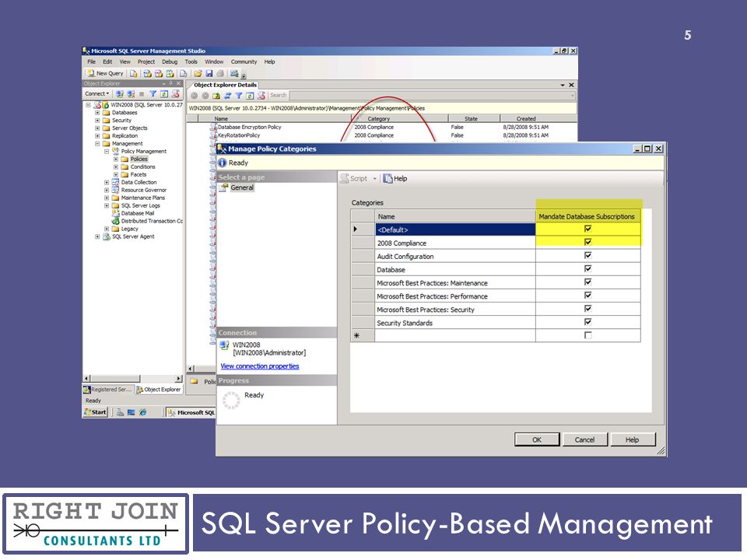Switch to Object Explorer Details tab
747x560 pixels.
[x=225, y=85]
